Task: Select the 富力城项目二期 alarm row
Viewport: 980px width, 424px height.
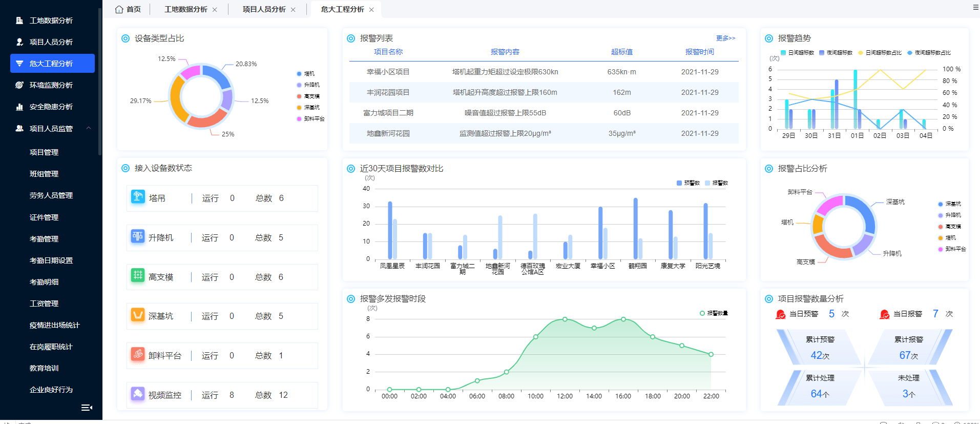Action: click(x=544, y=113)
